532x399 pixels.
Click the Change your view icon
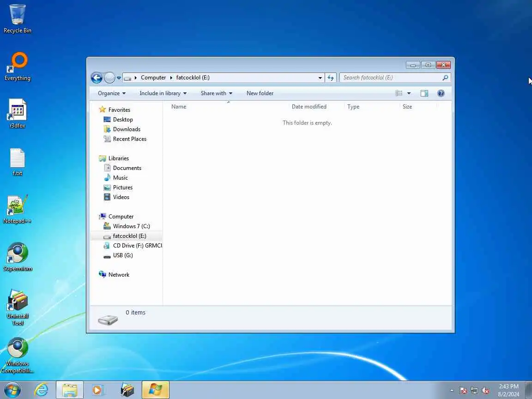click(x=399, y=93)
